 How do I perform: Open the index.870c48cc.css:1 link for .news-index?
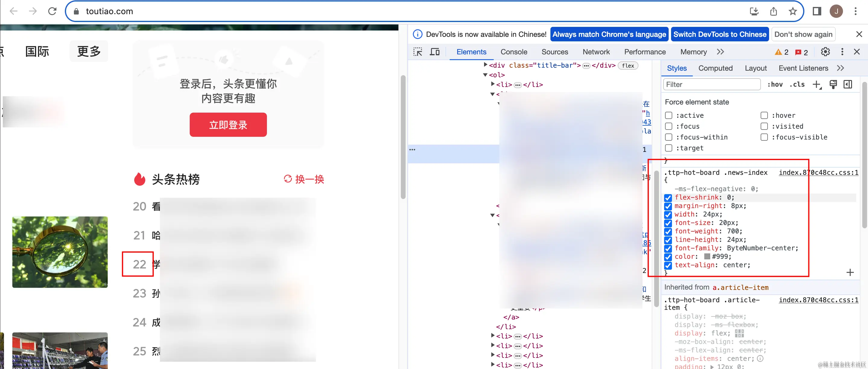pos(819,172)
